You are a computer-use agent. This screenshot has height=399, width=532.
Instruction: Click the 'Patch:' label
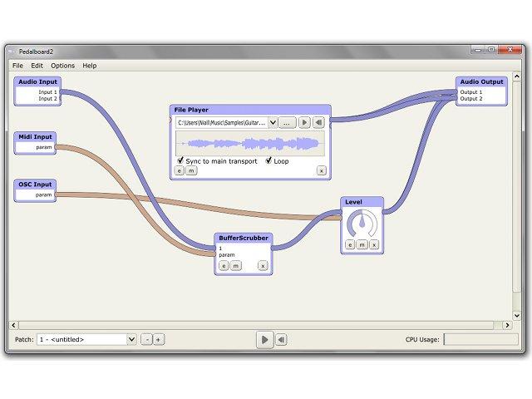(x=24, y=339)
